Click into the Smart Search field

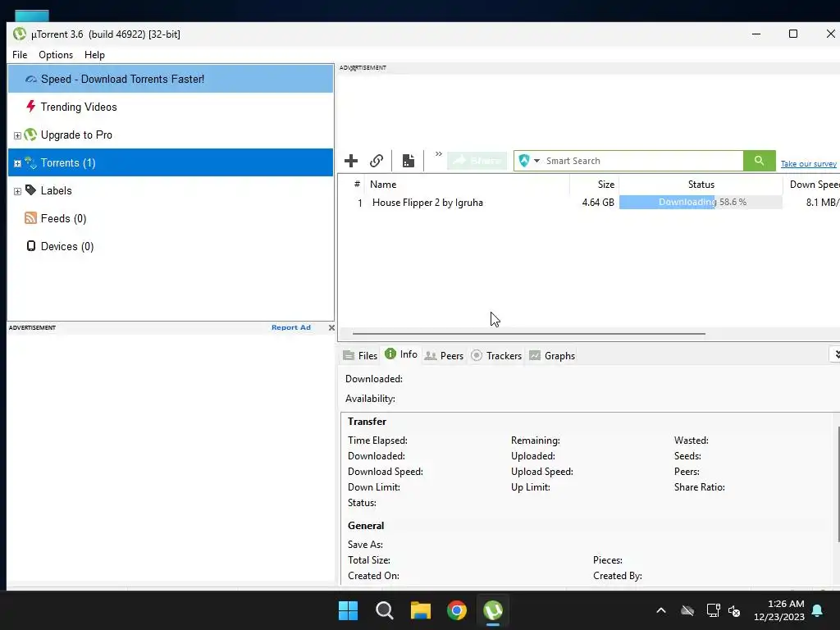point(641,161)
